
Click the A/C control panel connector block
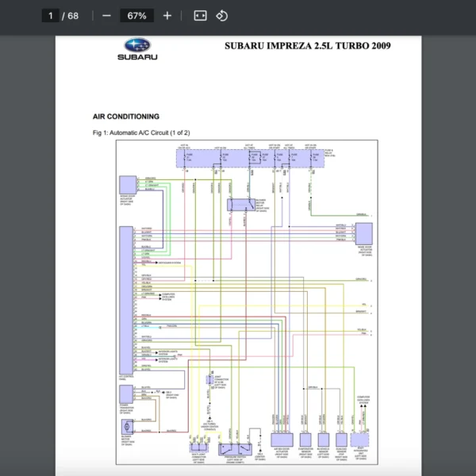tap(125, 300)
